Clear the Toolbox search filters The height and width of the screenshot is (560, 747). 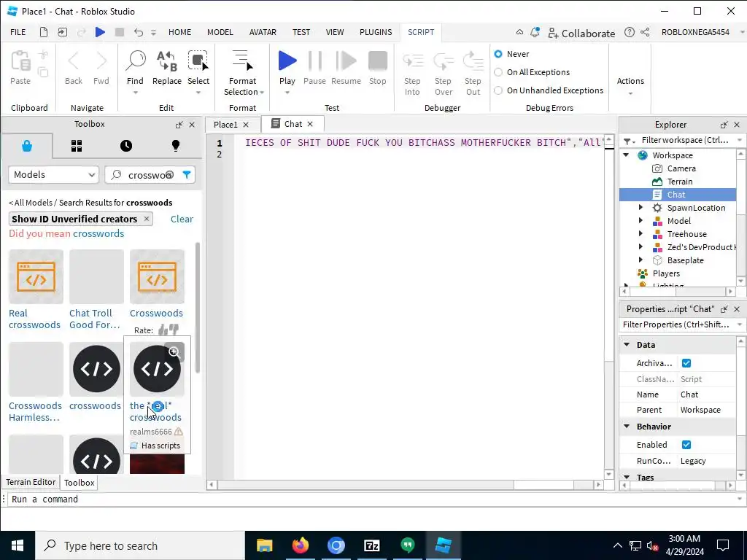pos(182,219)
